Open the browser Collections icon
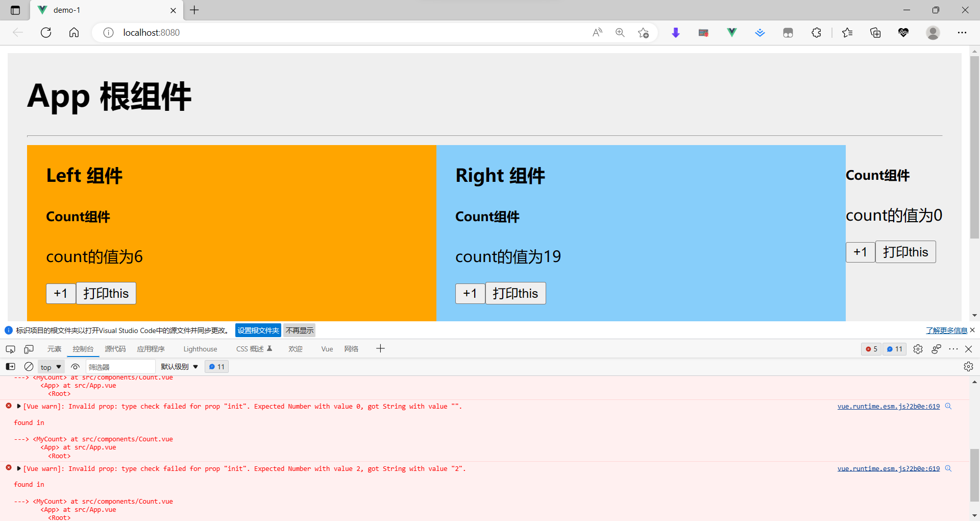The width and height of the screenshot is (980, 521). pos(876,32)
